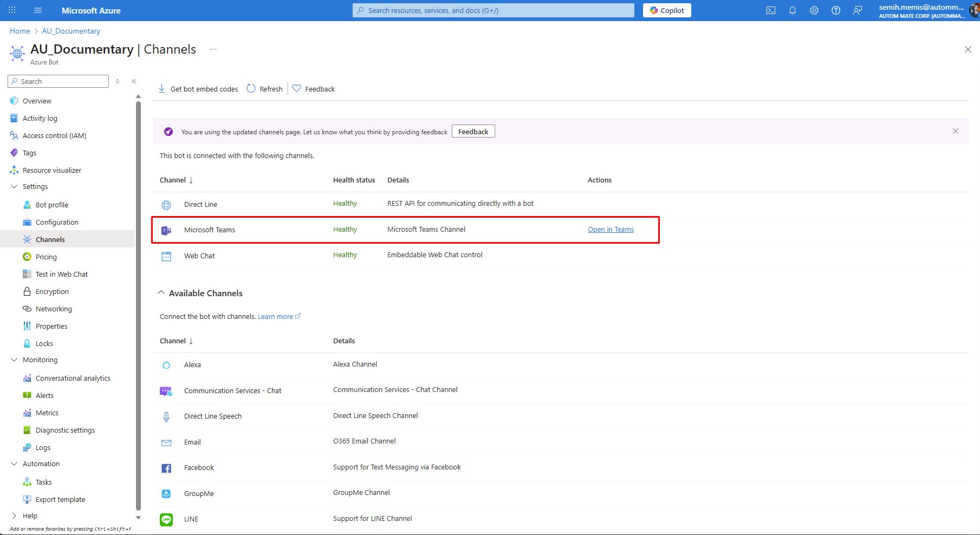Click the global search resources field
The height and width of the screenshot is (535, 980).
[493, 10]
